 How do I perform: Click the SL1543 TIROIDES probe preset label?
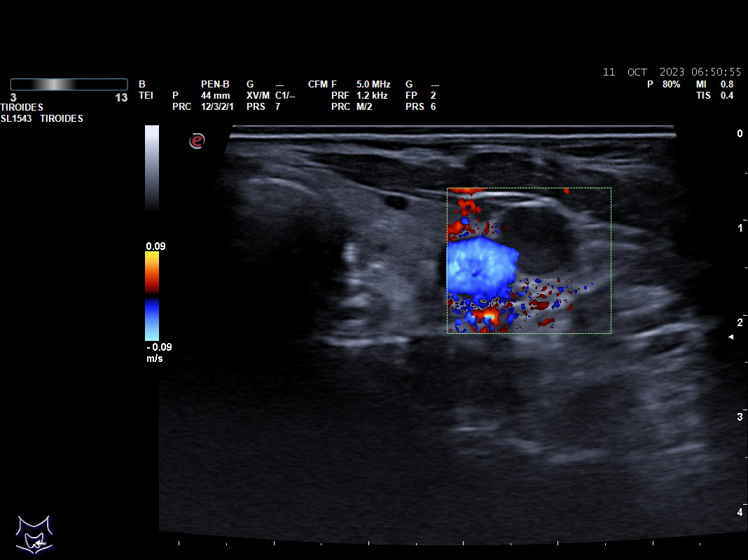click(x=42, y=118)
